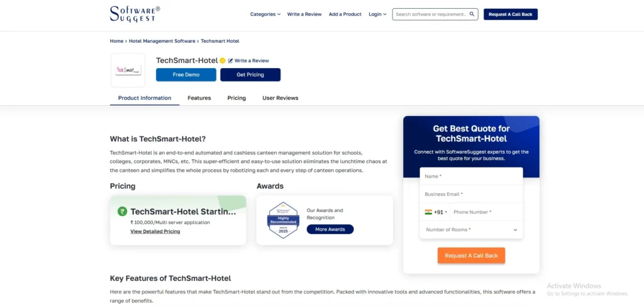Click the India flag country selector
The width and height of the screenshot is (644, 306).
pyautogui.click(x=428, y=212)
